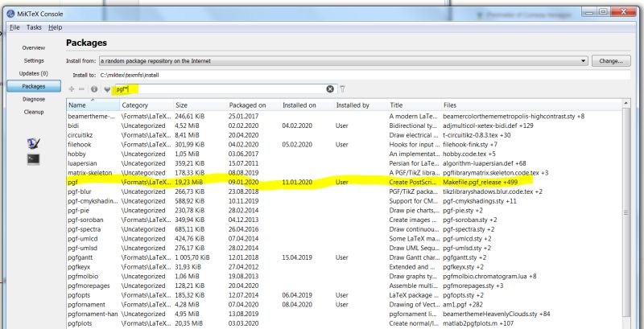Image resolution: width=644 pixels, height=329 pixels.
Task: Sort by the Category column header
Action: pos(147,105)
